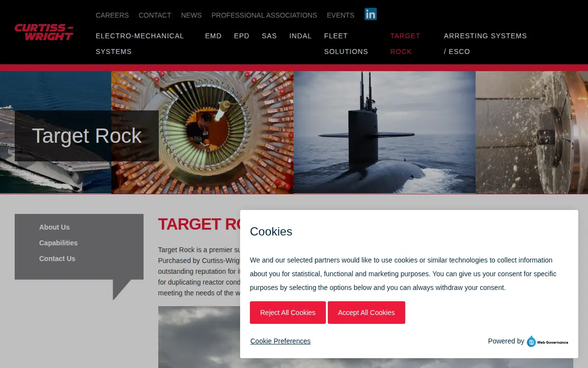The height and width of the screenshot is (368, 588).
Task: Open Contact Us in sidebar
Action: pyautogui.click(x=57, y=259)
